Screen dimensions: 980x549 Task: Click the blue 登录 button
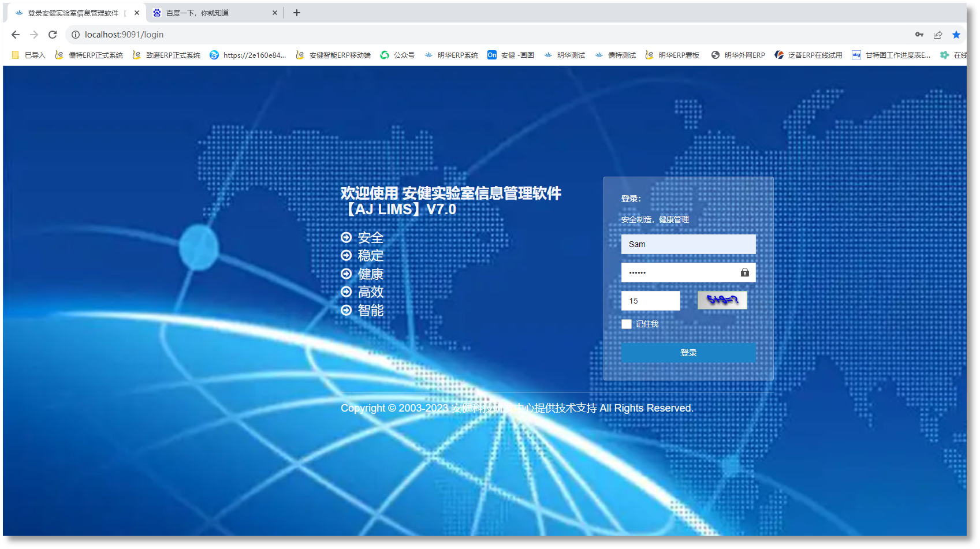click(688, 353)
